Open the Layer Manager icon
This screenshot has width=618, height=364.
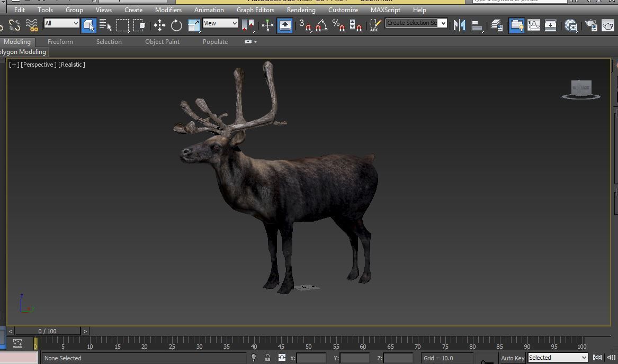click(x=497, y=25)
